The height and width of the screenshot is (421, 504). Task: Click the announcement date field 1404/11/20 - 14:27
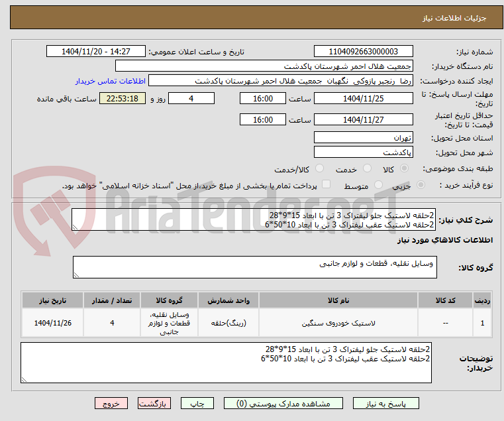click(x=96, y=51)
